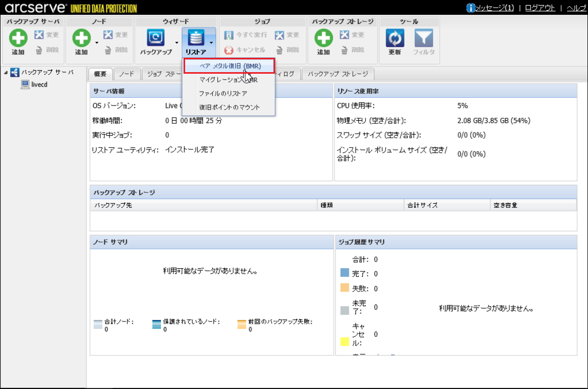Click Modify icon in Backup Storage group
The height and width of the screenshot is (389, 588).
345,35
